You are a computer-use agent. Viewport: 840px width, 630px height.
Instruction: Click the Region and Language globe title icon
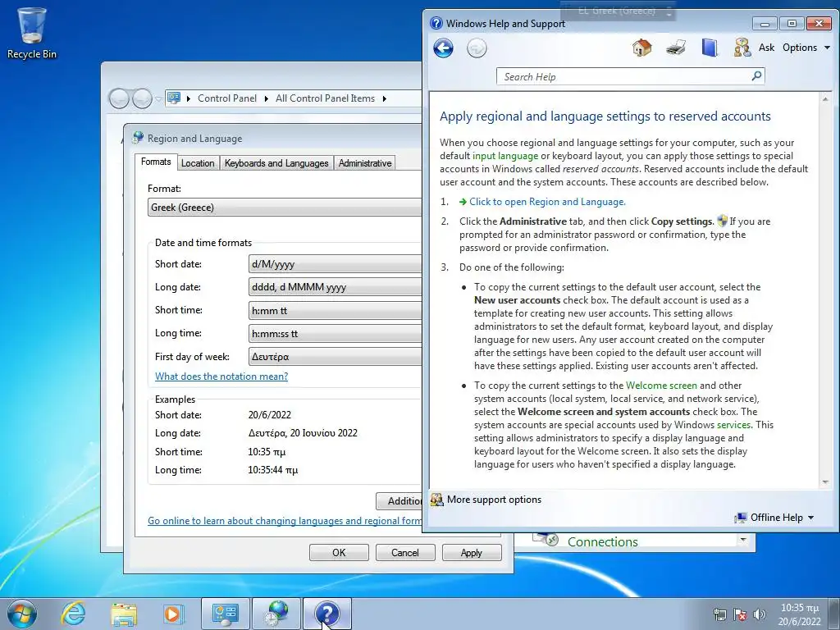pos(138,138)
